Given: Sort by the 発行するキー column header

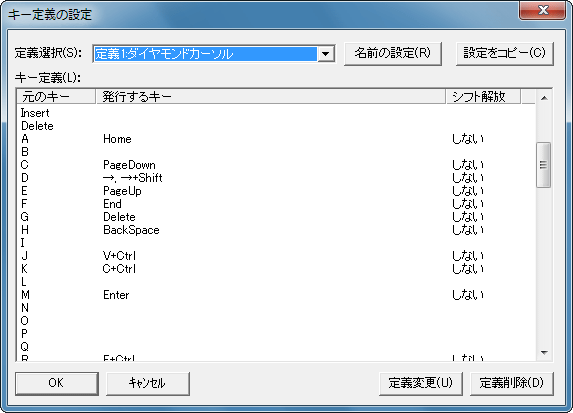Looking at the screenshot, I should (x=271, y=96).
